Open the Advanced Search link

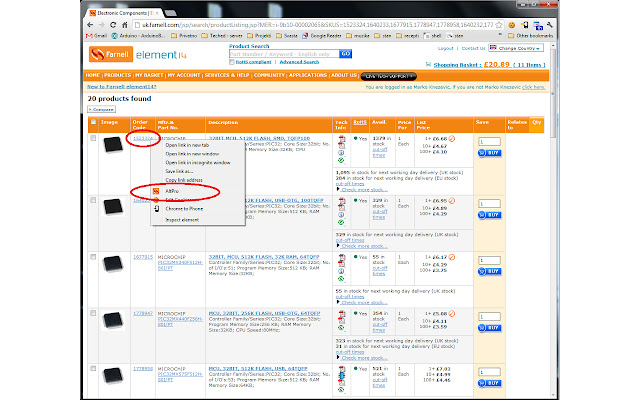click(x=299, y=62)
